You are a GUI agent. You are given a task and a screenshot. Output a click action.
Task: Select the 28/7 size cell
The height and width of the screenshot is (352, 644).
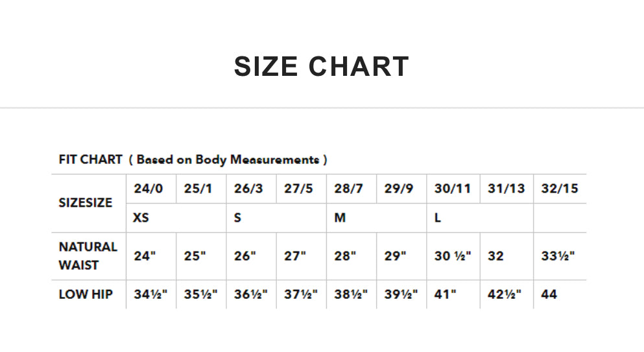click(x=348, y=189)
